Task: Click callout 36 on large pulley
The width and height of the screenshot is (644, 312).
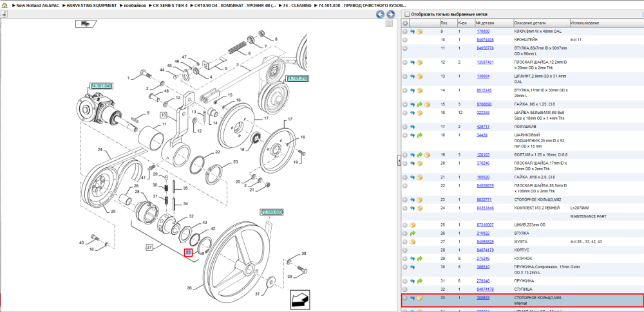Action: coord(189,288)
